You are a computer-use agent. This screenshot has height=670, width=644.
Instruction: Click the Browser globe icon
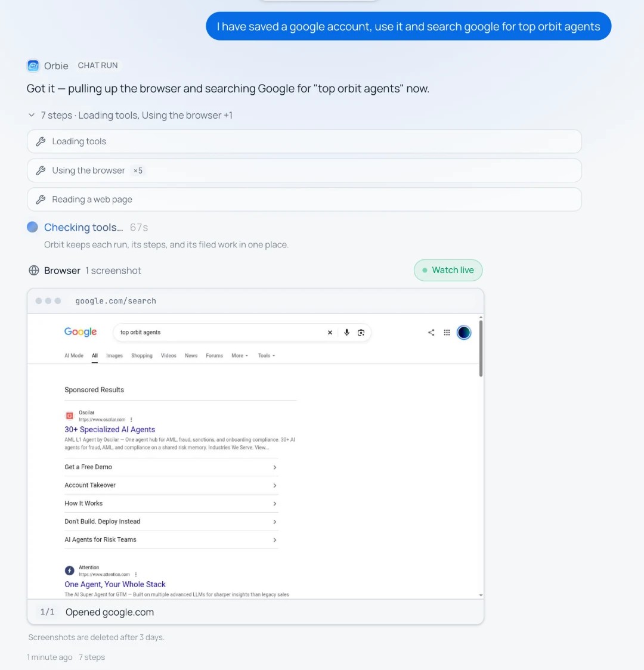(x=34, y=271)
